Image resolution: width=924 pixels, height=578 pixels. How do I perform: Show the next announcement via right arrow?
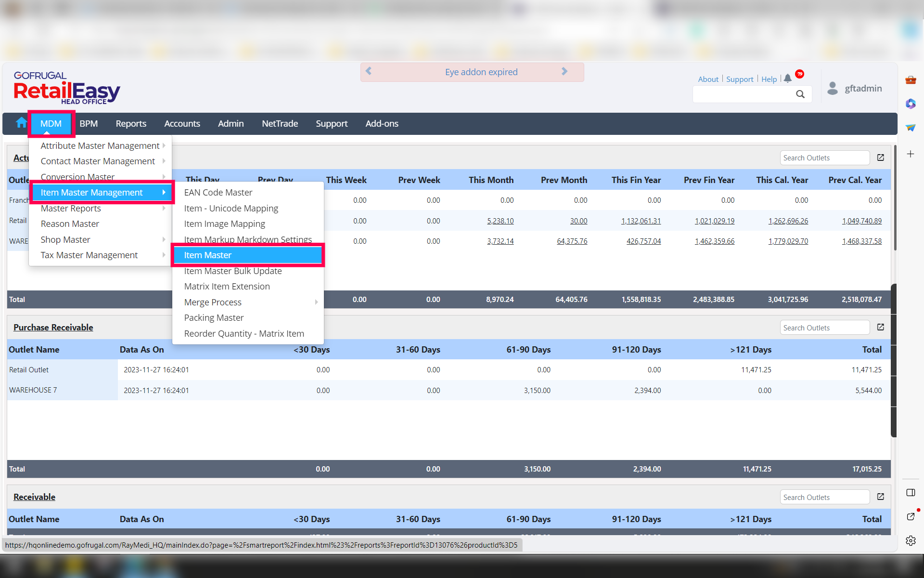565,71
